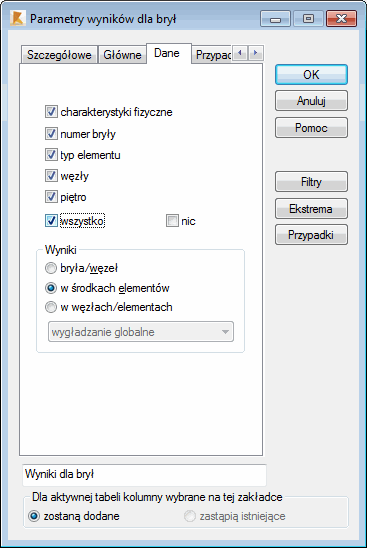
Task: Check the nic checkbox
Action: 172,221
